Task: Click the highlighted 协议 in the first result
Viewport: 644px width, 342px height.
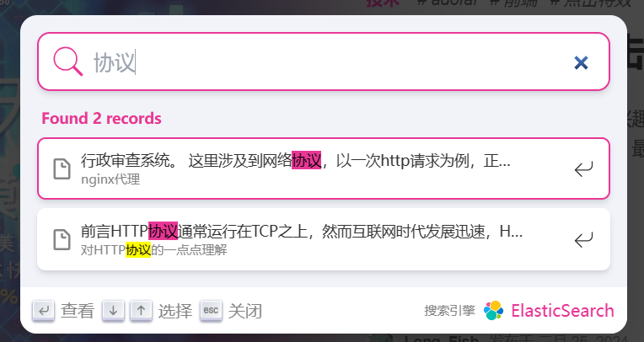Action: (306, 161)
